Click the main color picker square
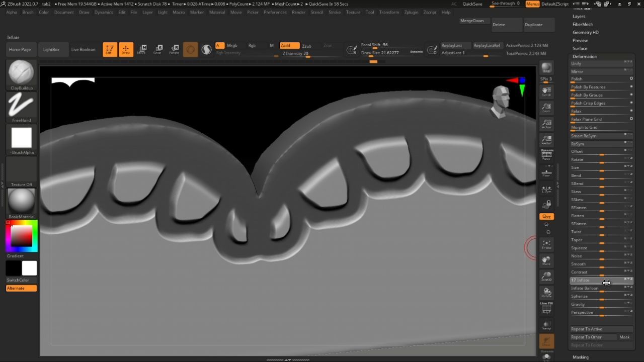The image size is (644, 362). 22,236
